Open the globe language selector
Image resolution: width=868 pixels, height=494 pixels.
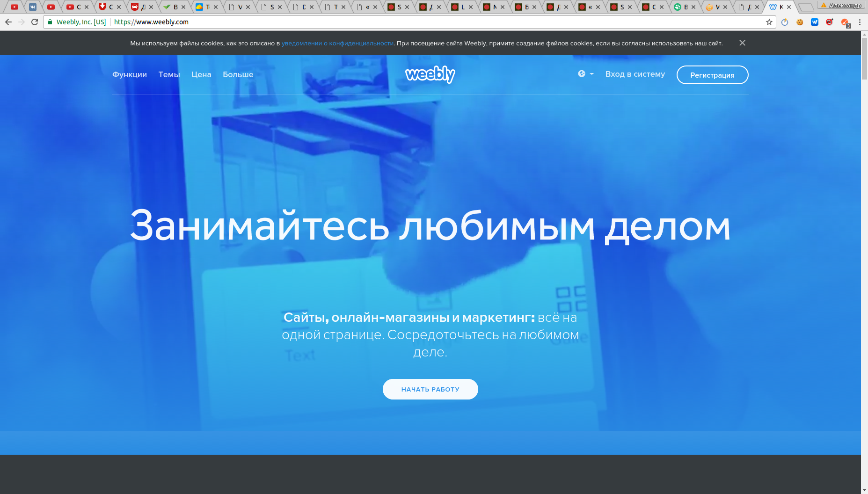[585, 74]
